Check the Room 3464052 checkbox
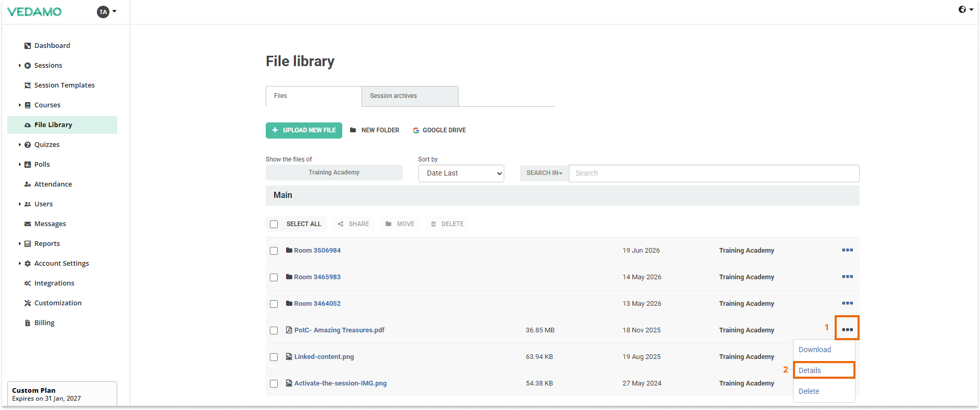The width and height of the screenshot is (980, 410). 274,304
